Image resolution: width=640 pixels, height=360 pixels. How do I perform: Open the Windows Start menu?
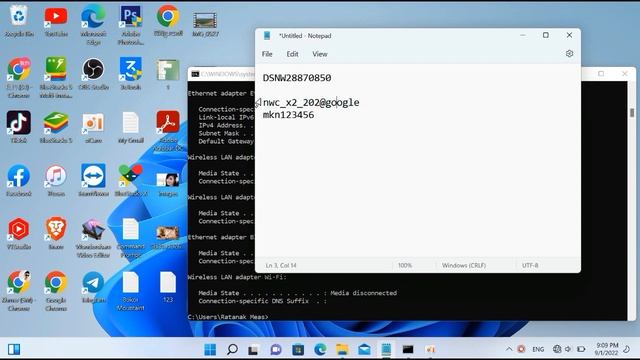point(210,349)
